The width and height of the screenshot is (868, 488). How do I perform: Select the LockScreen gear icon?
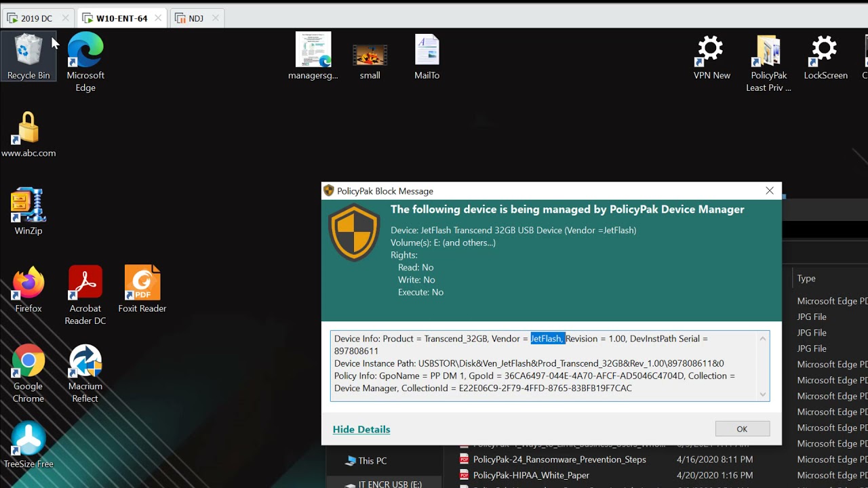(x=825, y=57)
